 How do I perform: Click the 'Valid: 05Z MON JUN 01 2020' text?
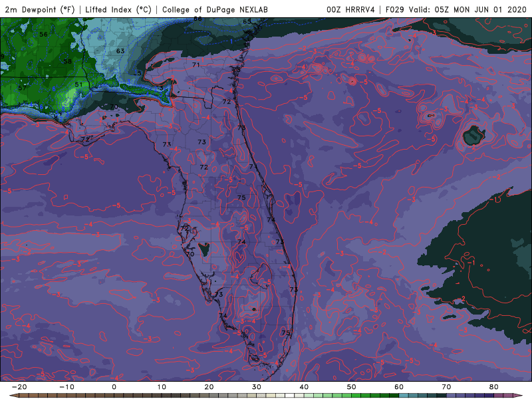click(x=467, y=9)
